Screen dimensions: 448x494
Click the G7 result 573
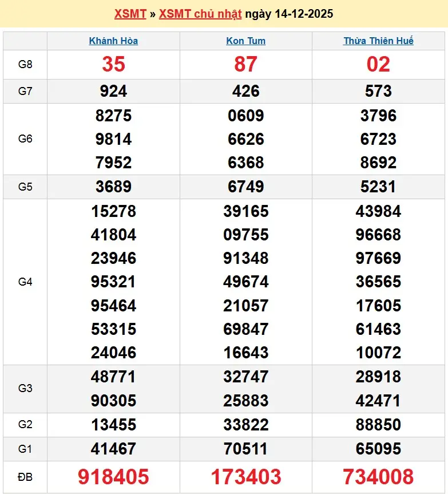(378, 91)
